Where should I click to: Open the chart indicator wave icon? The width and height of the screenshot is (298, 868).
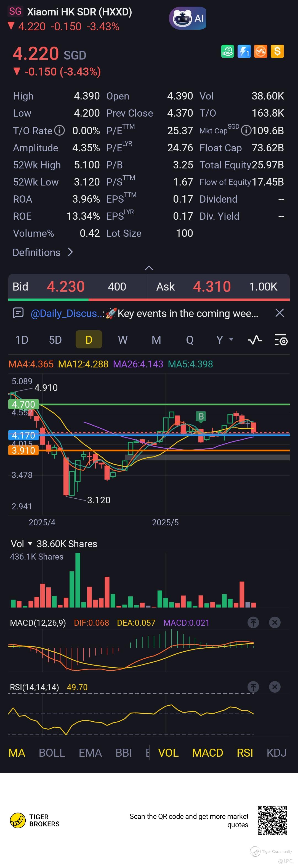[x=255, y=340]
